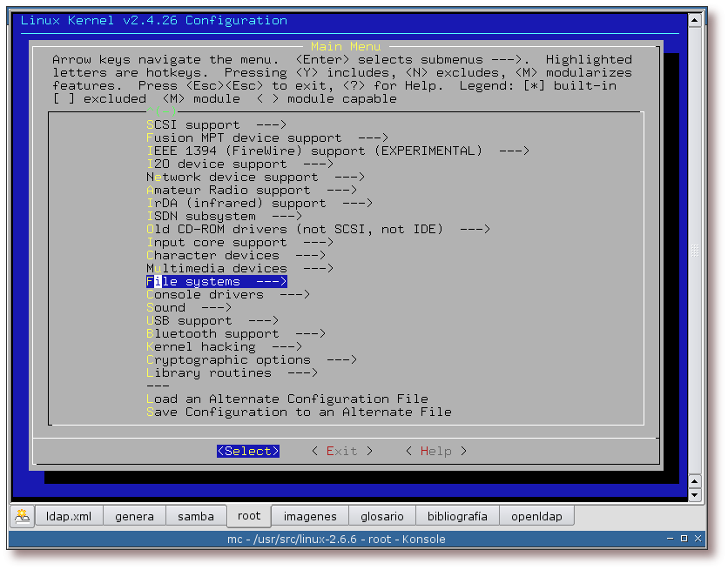Click the scrollbar down arrow
The height and width of the screenshot is (570, 728).
coord(695,494)
